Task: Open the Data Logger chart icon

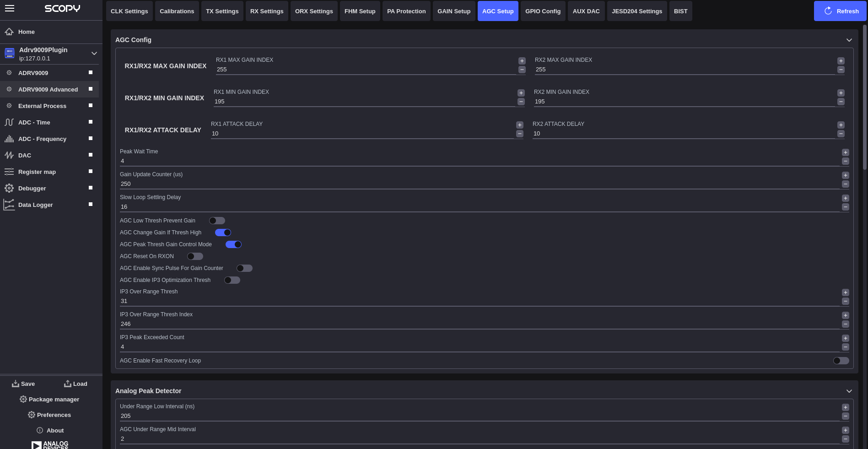Action: [x=9, y=205]
